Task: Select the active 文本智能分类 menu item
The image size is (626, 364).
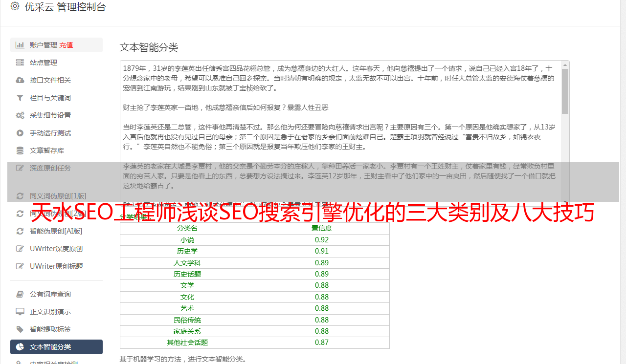Action: (x=56, y=347)
